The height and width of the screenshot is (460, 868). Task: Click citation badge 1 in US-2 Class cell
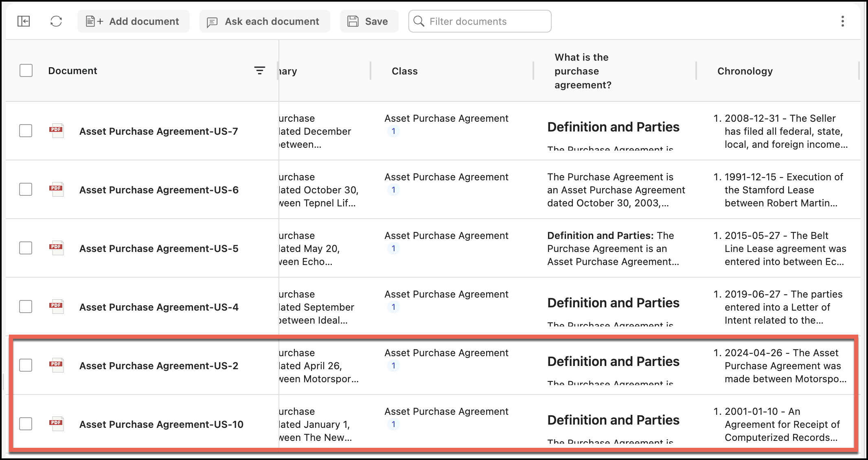pos(393,366)
